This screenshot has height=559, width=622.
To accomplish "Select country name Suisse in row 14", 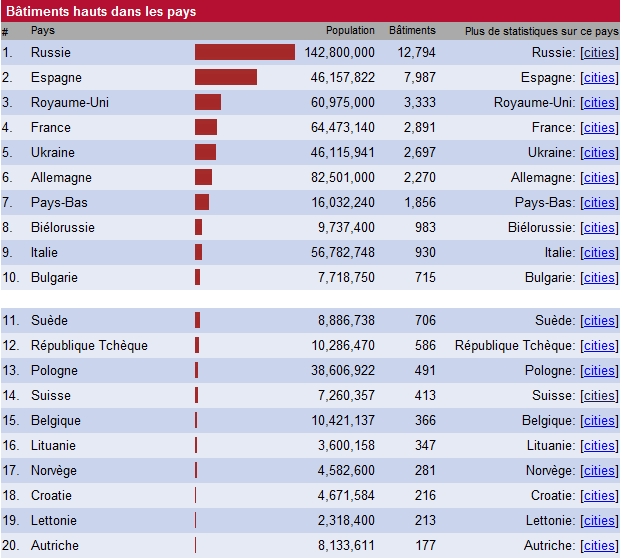I will point(51,395).
